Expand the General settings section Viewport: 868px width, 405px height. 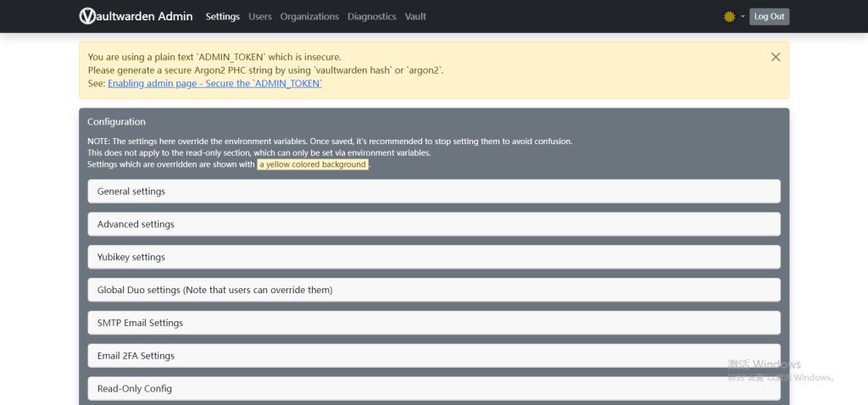[x=433, y=191]
